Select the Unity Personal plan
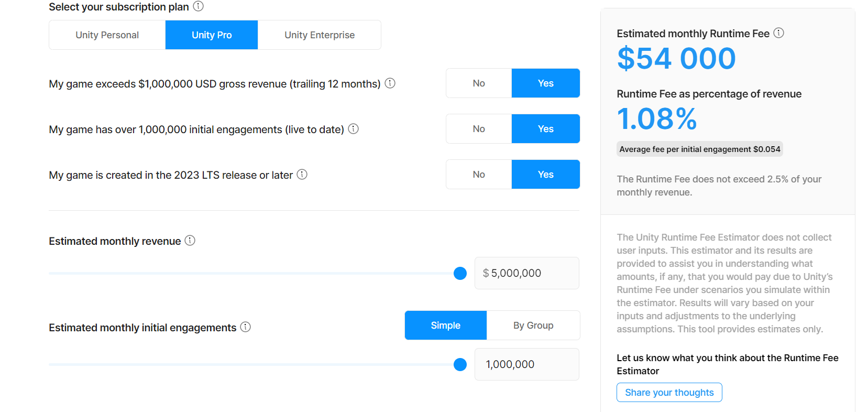This screenshot has height=412, width=868. pos(107,35)
